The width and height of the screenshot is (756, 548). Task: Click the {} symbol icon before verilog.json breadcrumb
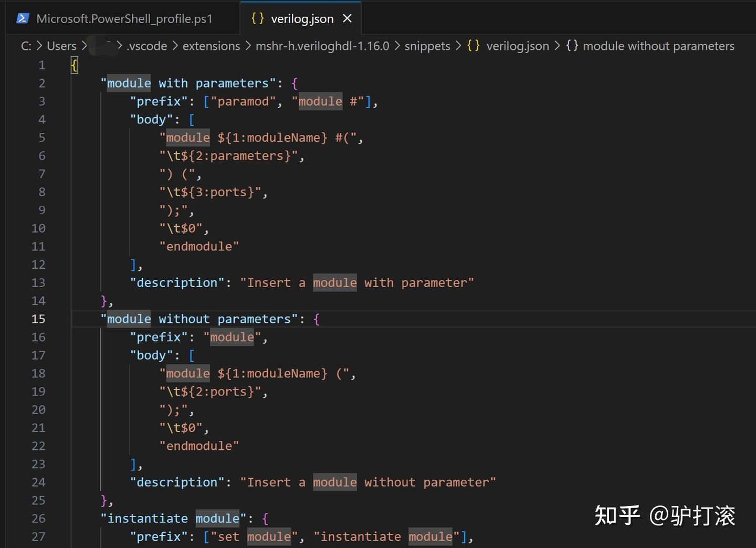(472, 46)
